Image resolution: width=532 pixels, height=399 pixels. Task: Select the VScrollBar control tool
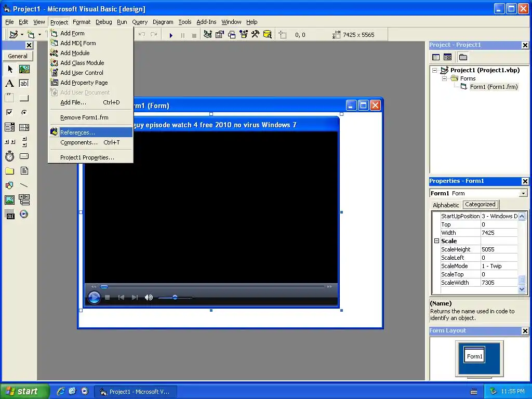[x=24, y=142]
